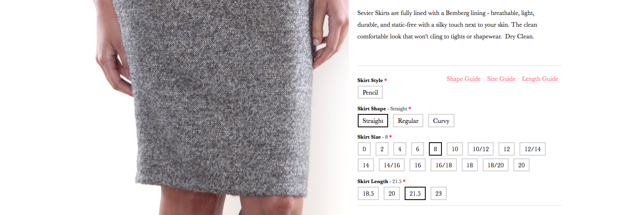Pick skirt size 16/18
Viewport: 644px width, 215px height.
tap(443, 165)
